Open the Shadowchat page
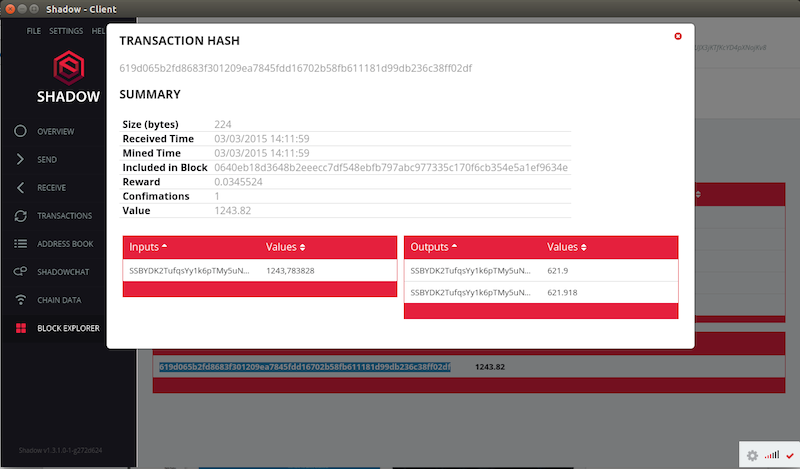800x469 pixels. tap(63, 272)
